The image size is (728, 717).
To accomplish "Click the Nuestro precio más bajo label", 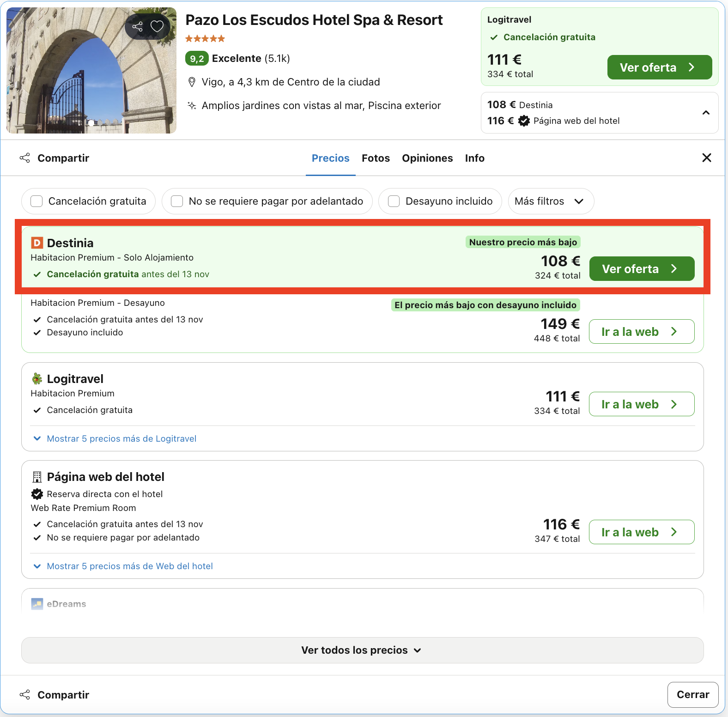I will coord(523,242).
